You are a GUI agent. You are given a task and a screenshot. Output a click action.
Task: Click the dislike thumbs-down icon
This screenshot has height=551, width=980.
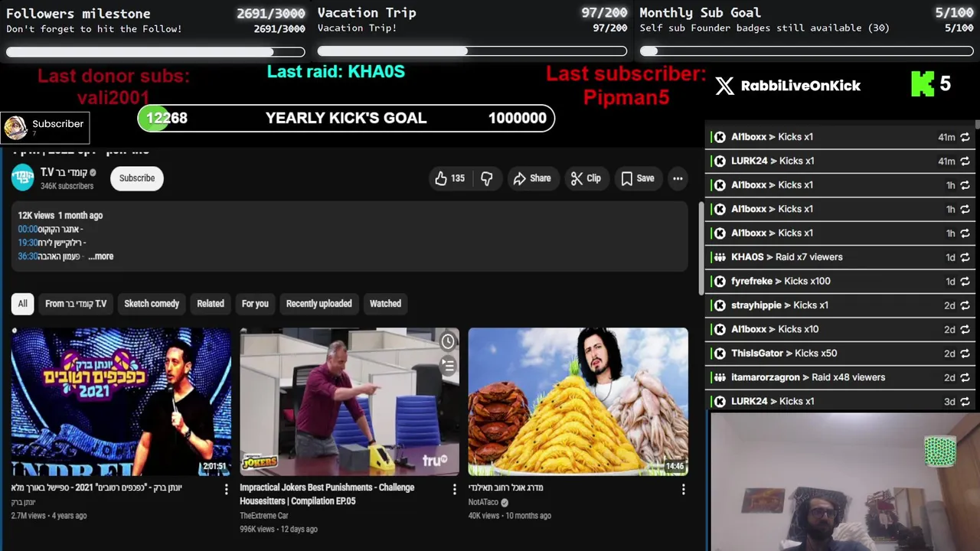click(486, 178)
